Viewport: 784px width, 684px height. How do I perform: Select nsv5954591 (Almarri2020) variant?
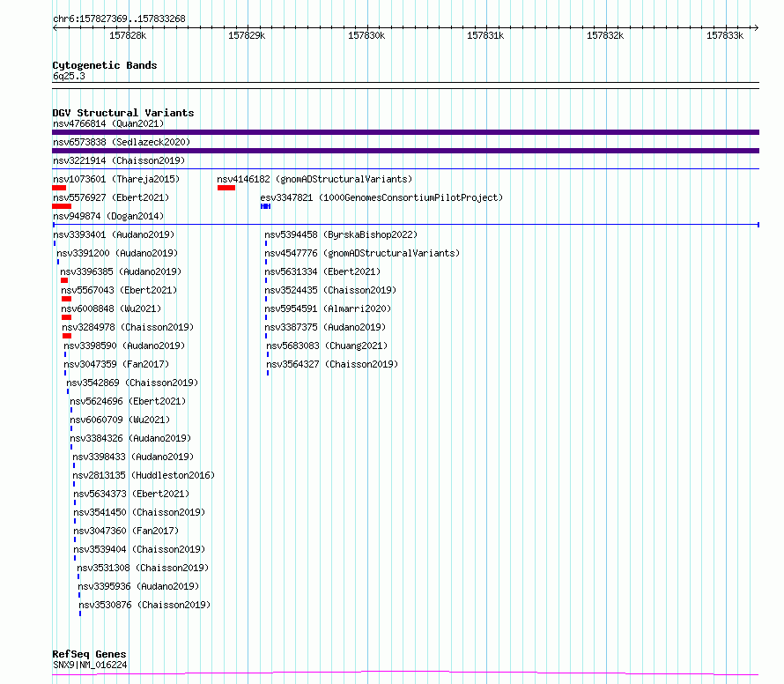coord(328,309)
